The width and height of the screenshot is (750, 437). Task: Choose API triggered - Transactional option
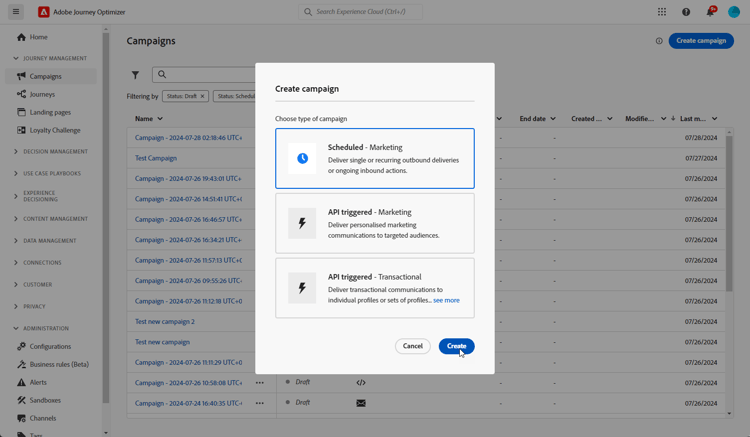click(375, 288)
